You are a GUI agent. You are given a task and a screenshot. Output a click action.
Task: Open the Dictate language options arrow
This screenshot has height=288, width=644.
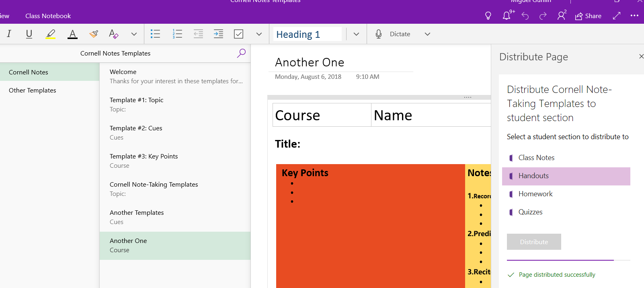pyautogui.click(x=427, y=34)
